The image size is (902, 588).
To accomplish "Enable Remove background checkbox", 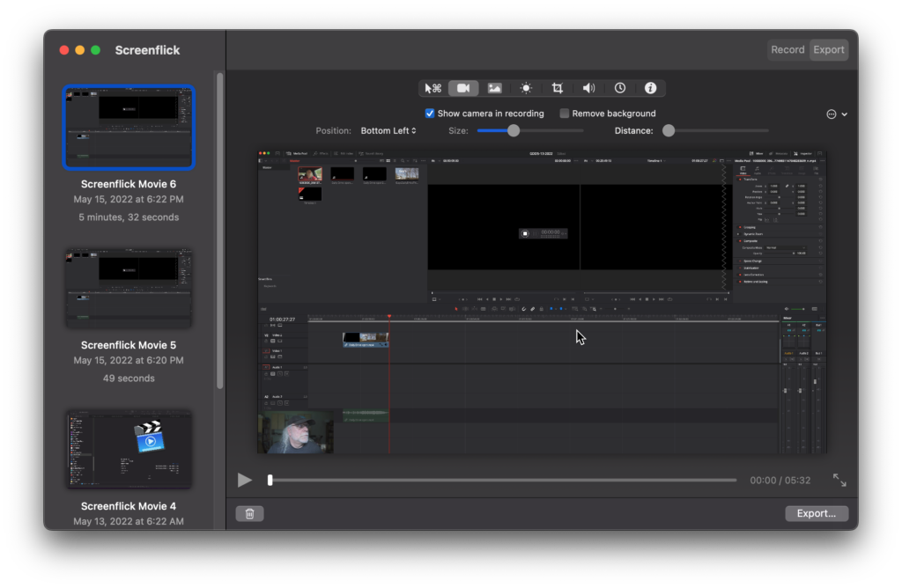I will pos(565,114).
